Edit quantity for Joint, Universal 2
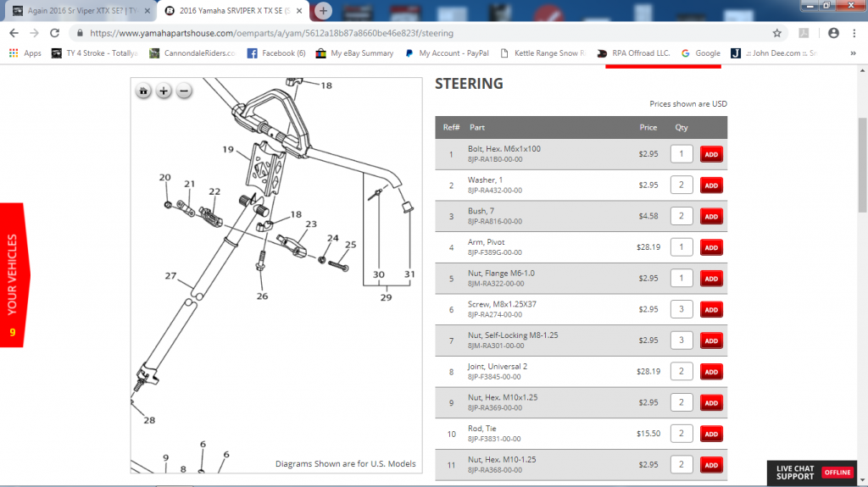Screen dimensions: 868x487 [682, 371]
